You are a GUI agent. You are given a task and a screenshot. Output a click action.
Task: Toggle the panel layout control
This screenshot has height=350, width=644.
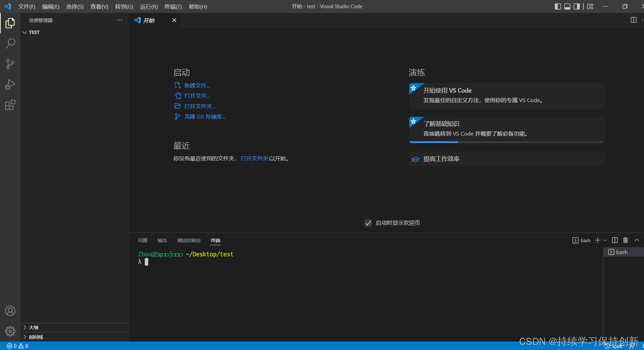click(x=567, y=6)
